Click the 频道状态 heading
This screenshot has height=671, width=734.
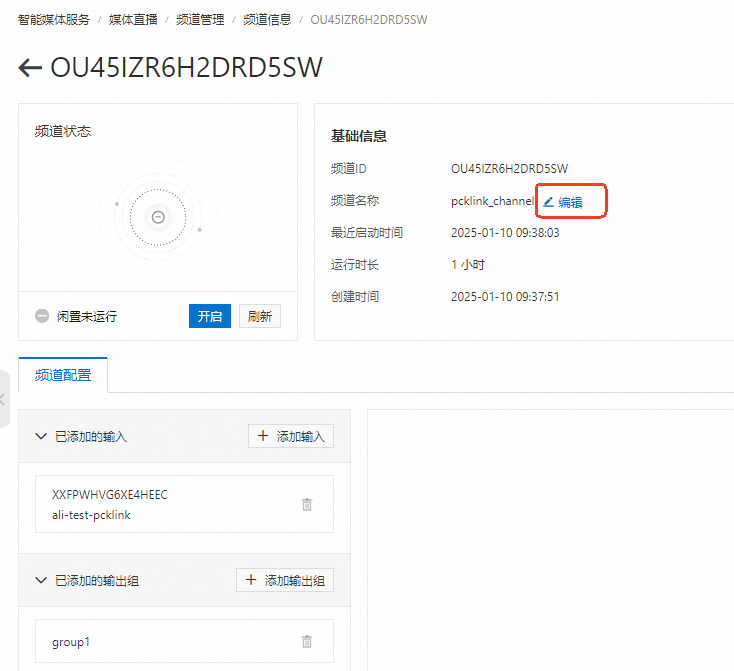[63, 131]
